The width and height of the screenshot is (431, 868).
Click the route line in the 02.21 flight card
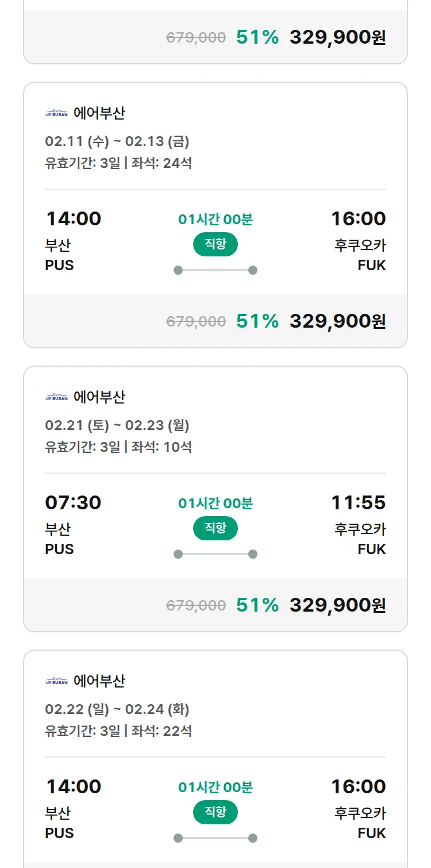point(215,554)
